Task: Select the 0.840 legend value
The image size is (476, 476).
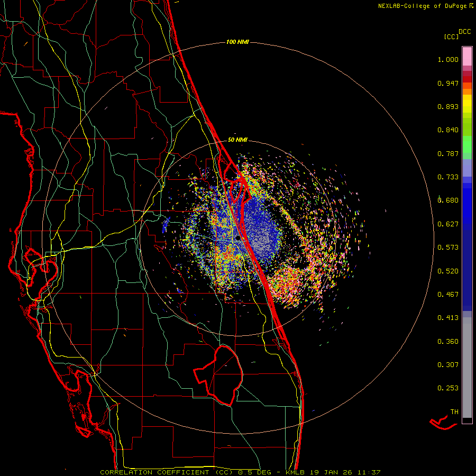Action: tap(448, 130)
